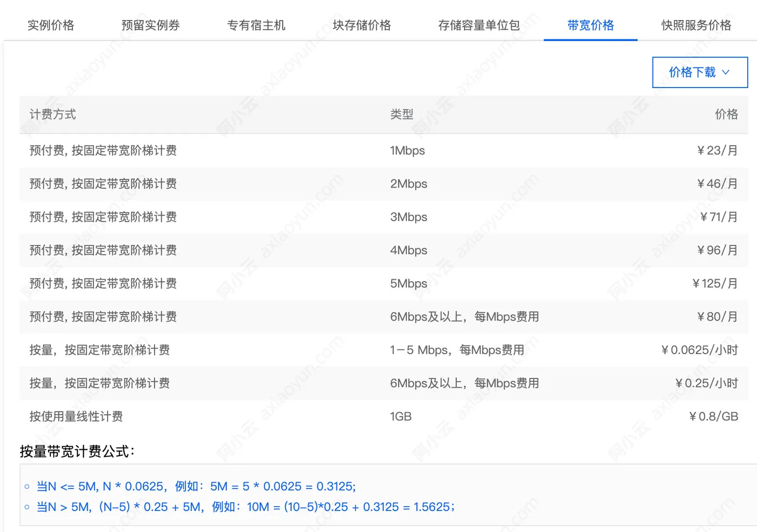Image resolution: width=757 pixels, height=532 pixels.
Task: Click the ¥80/月 price cell
Action: click(717, 317)
